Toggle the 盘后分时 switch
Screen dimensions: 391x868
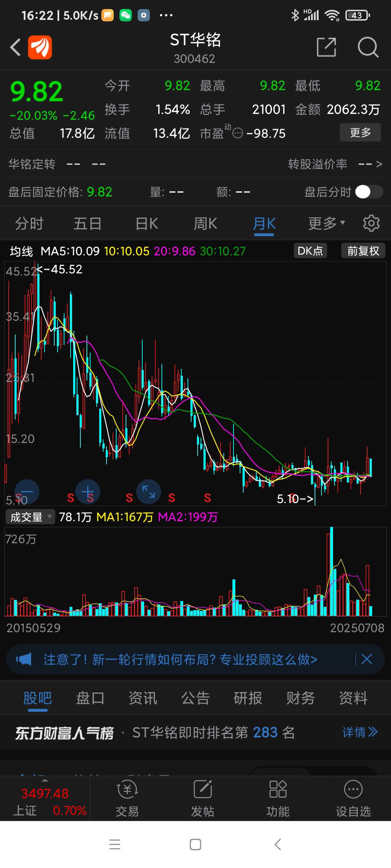point(369,192)
